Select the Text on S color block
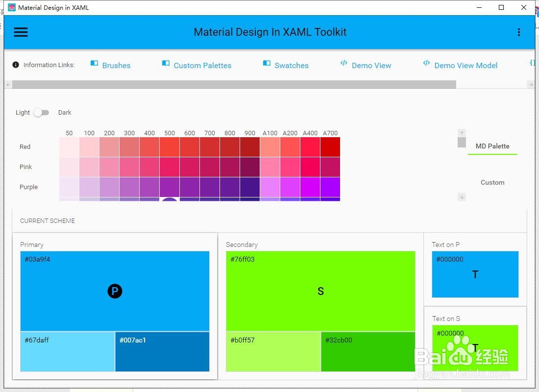The image size is (539, 392). point(475,348)
